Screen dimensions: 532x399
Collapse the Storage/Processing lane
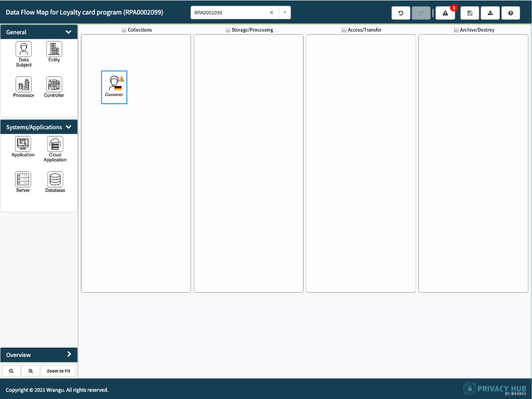228,30
